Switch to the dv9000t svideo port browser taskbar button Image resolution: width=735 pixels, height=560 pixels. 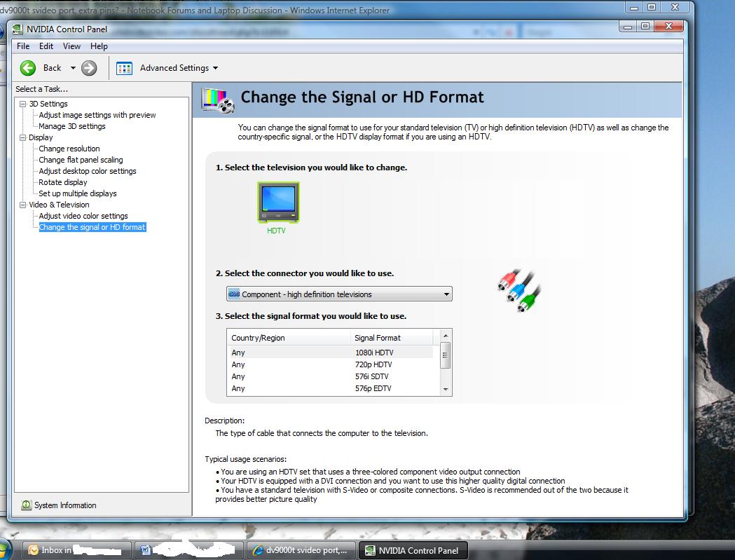coord(301,550)
